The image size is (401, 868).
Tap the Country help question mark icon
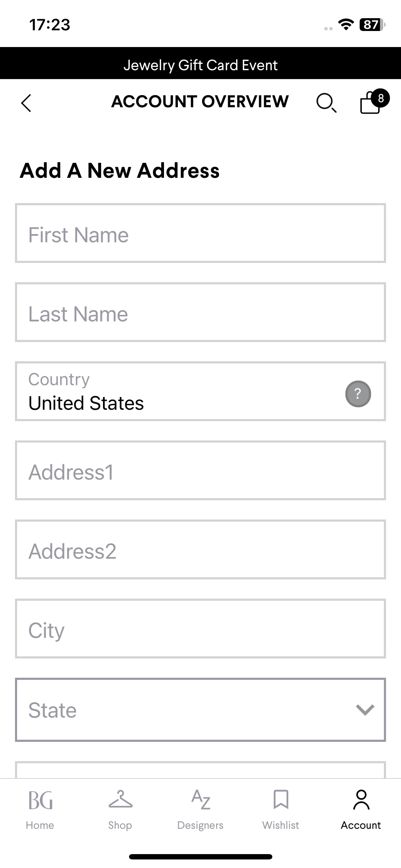pyautogui.click(x=358, y=394)
